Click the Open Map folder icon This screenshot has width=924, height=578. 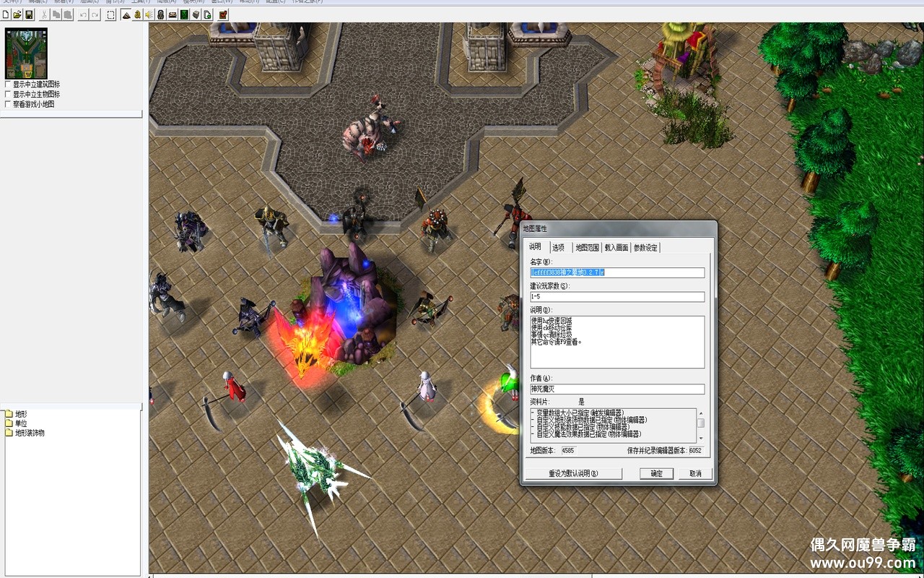17,14
